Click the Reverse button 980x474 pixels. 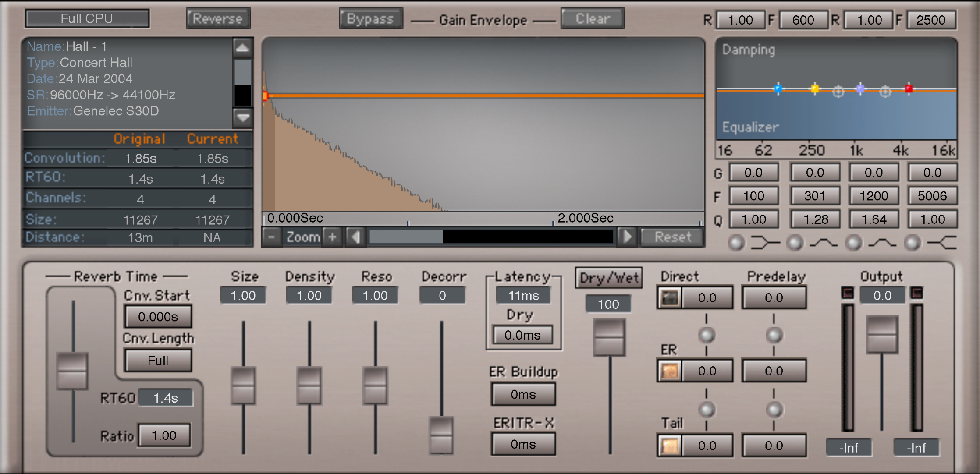point(218,19)
